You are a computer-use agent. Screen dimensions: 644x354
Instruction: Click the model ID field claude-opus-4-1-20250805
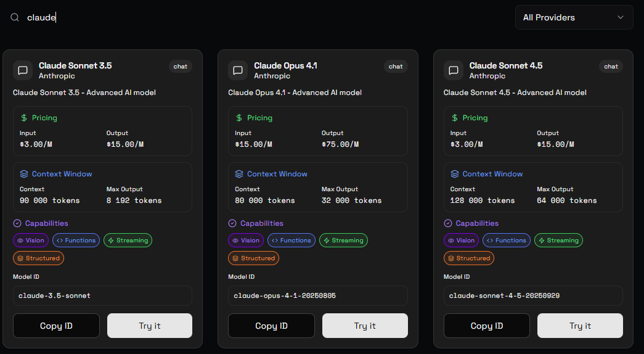pos(318,295)
